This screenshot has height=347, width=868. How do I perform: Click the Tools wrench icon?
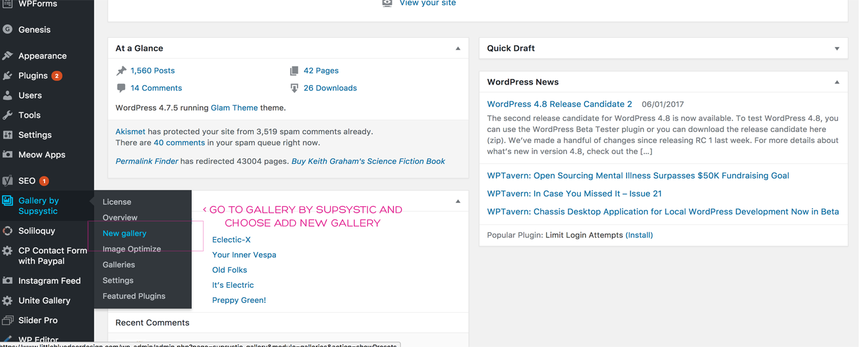(8, 115)
